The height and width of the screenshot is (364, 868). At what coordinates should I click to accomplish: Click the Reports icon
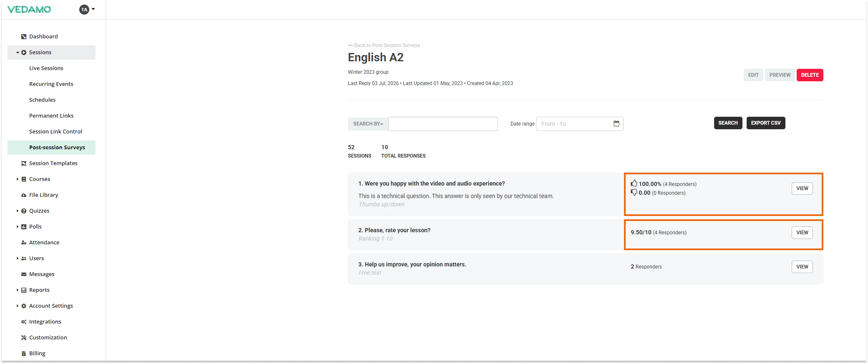tap(24, 290)
